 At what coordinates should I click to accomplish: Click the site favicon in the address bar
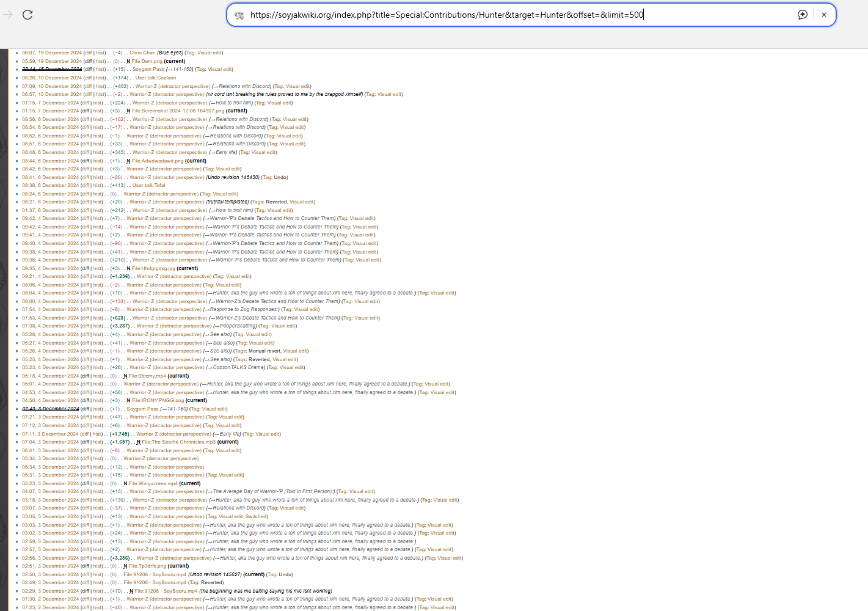tap(239, 15)
